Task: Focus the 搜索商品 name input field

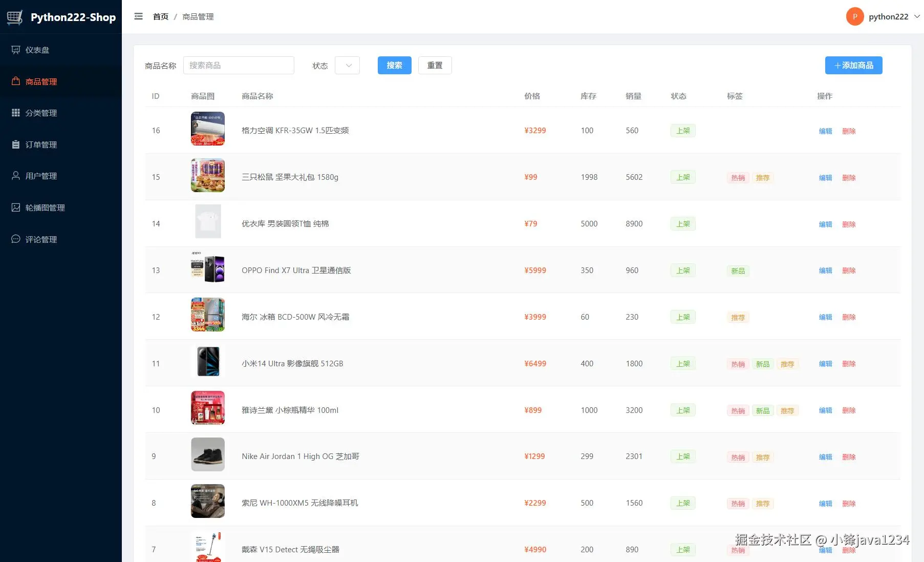Action: coord(239,65)
